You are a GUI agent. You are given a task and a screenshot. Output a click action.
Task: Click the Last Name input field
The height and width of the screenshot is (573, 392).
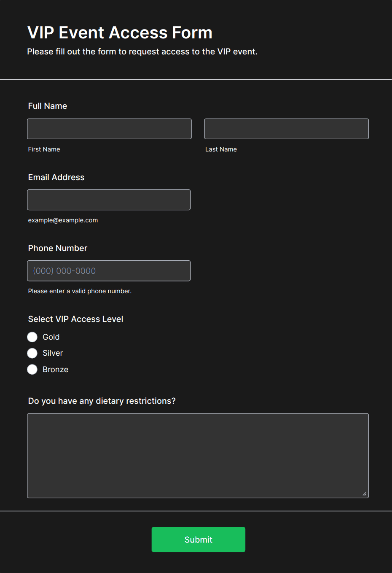pyautogui.click(x=286, y=129)
